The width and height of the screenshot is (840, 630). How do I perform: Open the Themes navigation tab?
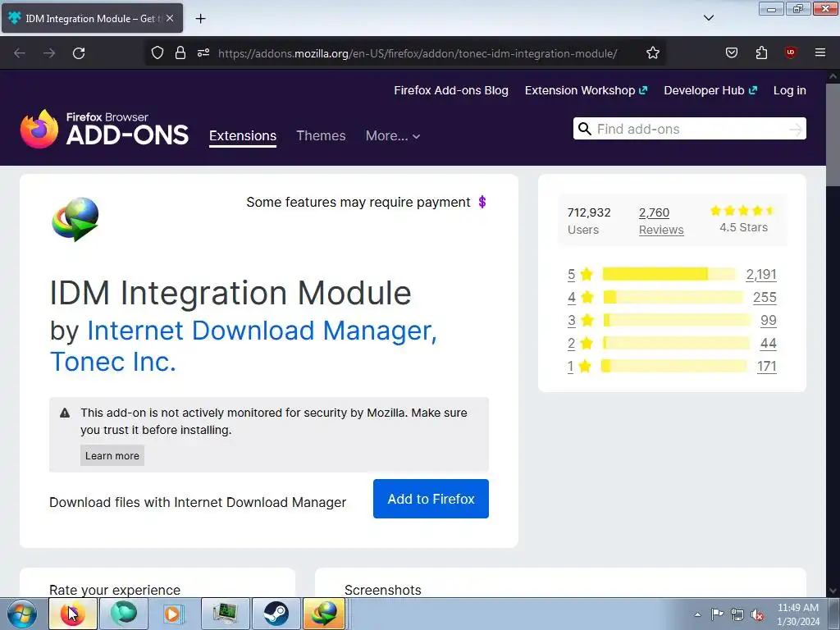click(x=321, y=135)
